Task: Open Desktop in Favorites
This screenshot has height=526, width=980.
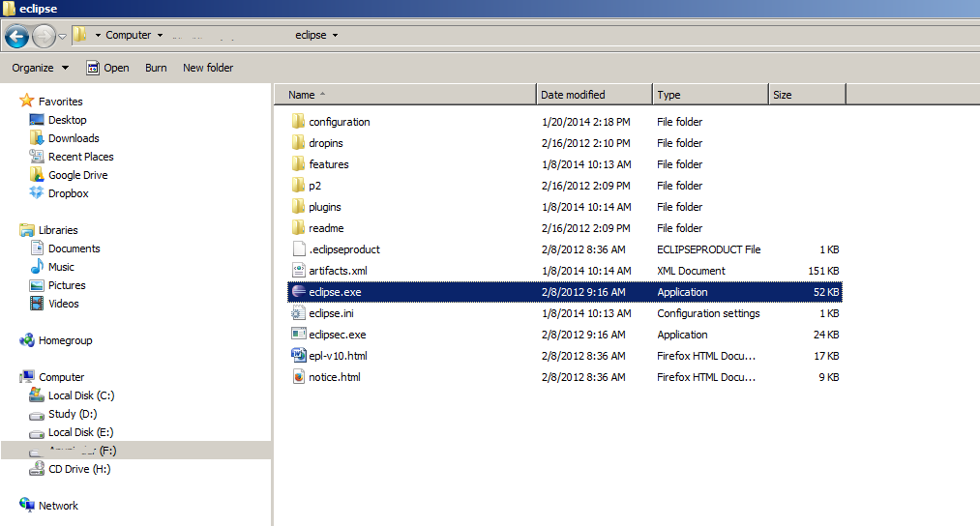Action: click(x=68, y=119)
